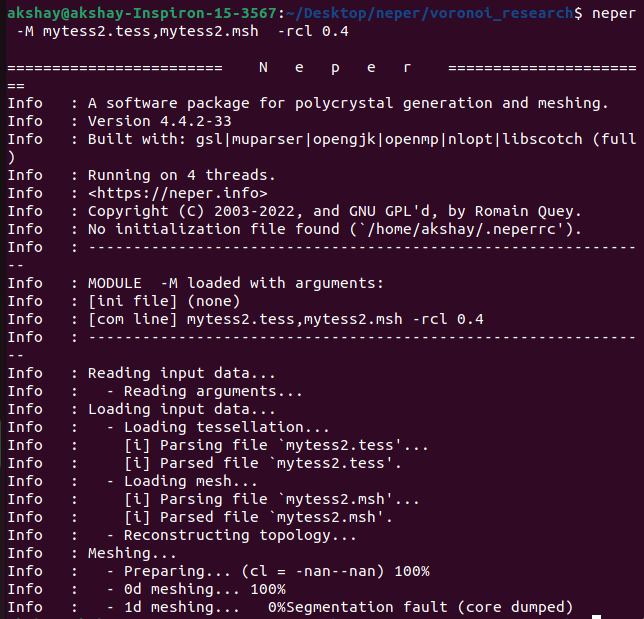Click 'Built with: gsl|muparser|opengjk' line
This screenshot has width=644, height=619.
[362, 140]
